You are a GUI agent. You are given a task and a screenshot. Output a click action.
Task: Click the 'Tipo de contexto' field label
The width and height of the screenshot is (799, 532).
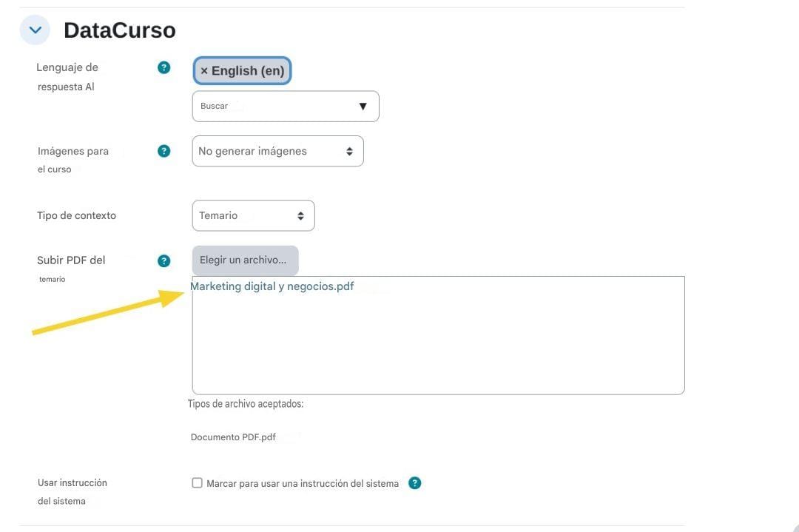coord(76,216)
